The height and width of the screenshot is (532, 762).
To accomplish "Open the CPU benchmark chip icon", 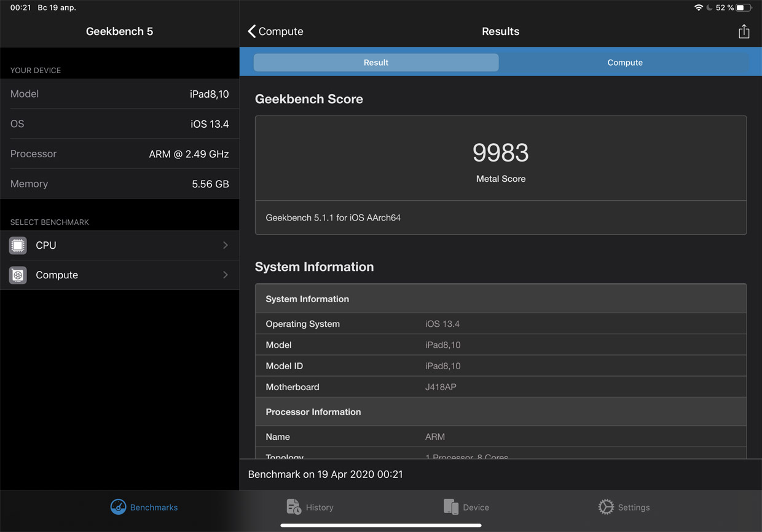I will tap(18, 245).
